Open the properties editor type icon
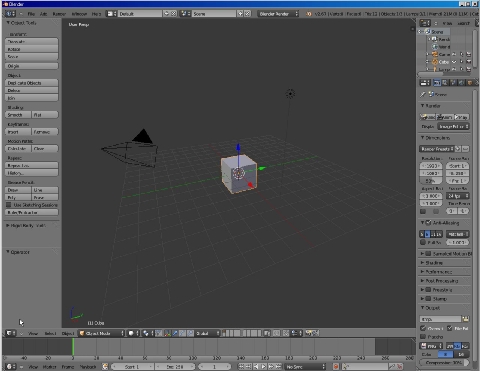The width and height of the screenshot is (480, 371). click(425, 83)
